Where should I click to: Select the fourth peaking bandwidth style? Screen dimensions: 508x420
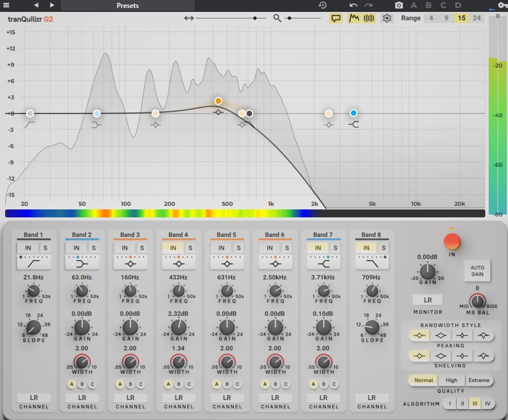click(x=484, y=335)
